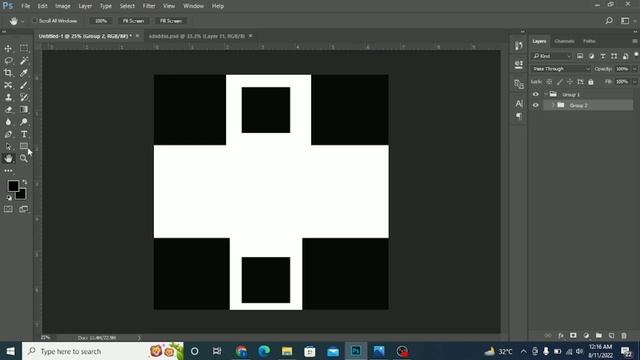Screen dimensions: 640x360
Task: Select the Clone Stamp tool
Action: click(x=8, y=98)
